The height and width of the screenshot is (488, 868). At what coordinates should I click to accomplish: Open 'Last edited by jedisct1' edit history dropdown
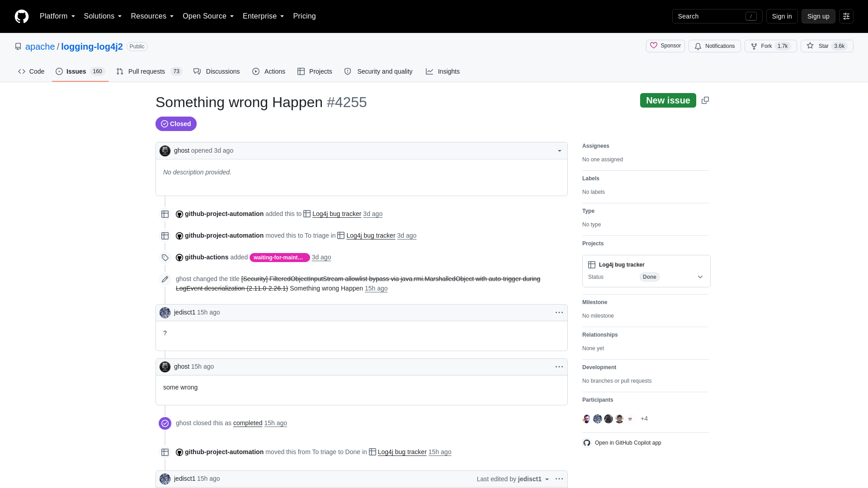click(513, 479)
